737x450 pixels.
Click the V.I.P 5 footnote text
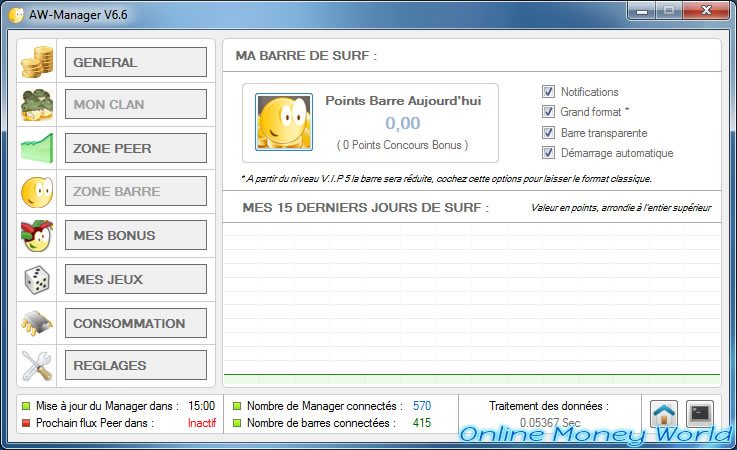[x=446, y=179]
